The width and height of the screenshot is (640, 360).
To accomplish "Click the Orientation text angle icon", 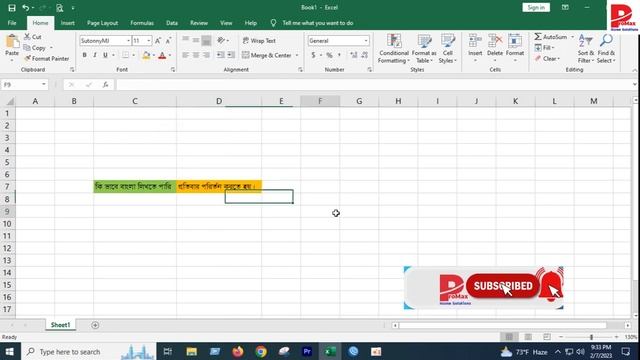I will coord(221,40).
